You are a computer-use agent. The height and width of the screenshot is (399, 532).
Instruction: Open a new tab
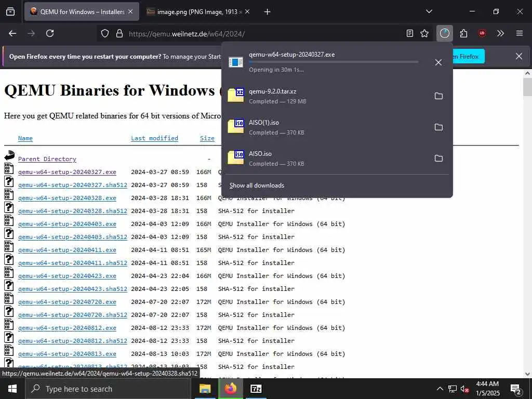tap(268, 12)
